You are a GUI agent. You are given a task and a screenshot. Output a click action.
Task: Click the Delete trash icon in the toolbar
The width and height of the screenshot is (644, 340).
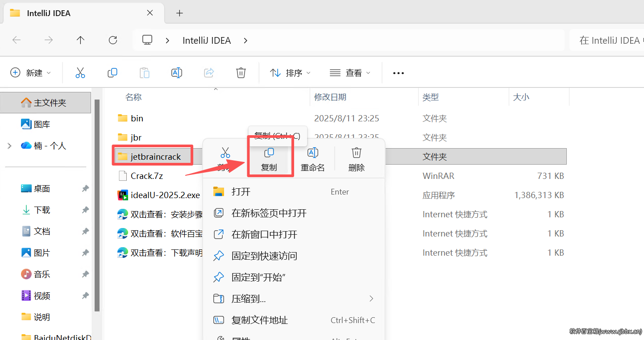[x=241, y=73]
